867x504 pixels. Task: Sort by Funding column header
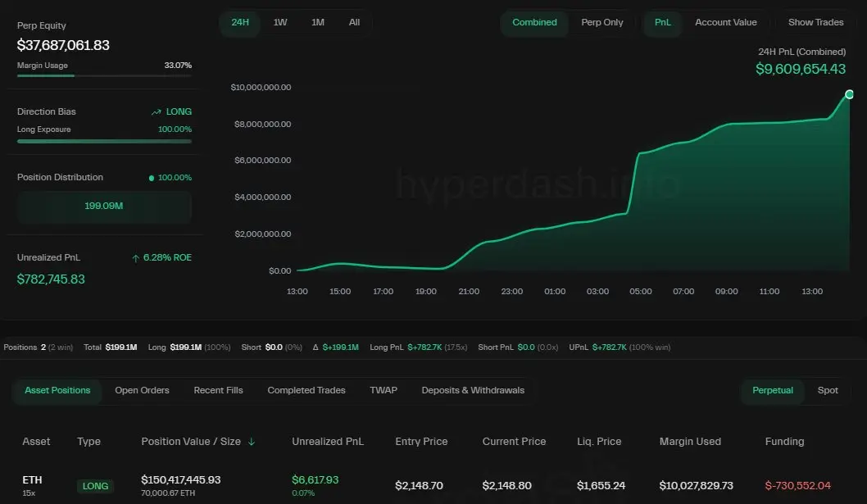pyautogui.click(x=784, y=442)
